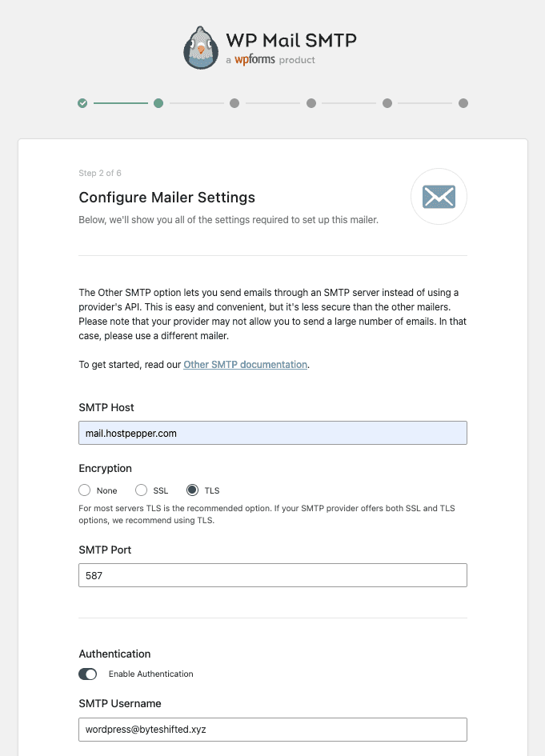Image resolution: width=545 pixels, height=756 pixels.
Task: Select the fifth step progress dot
Action: point(387,103)
